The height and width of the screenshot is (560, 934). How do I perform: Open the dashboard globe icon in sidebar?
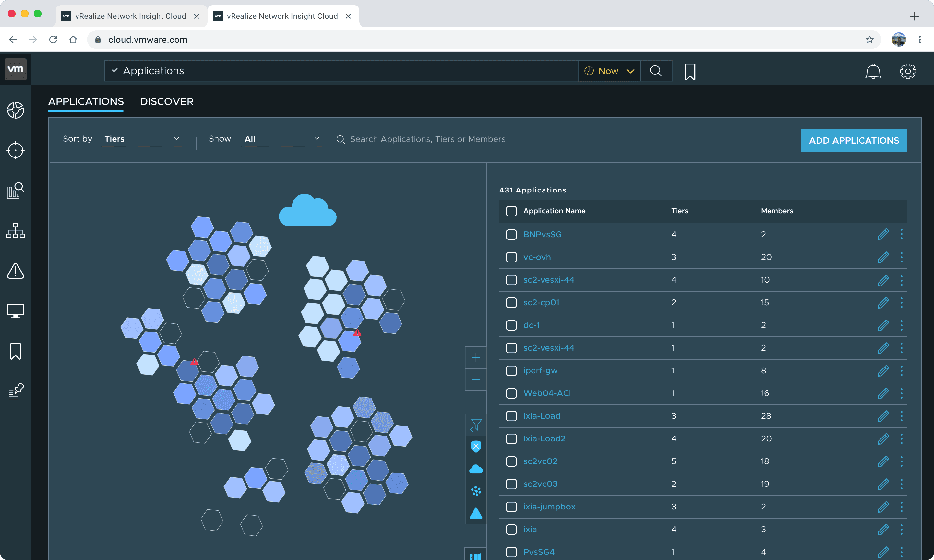point(16,110)
